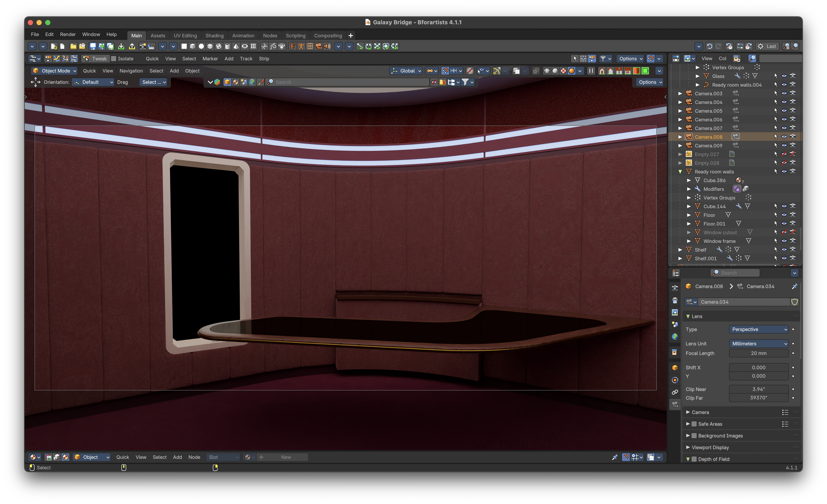Click the Clip Near 3.94" value field
The width and height of the screenshot is (827, 504).
coord(759,389)
